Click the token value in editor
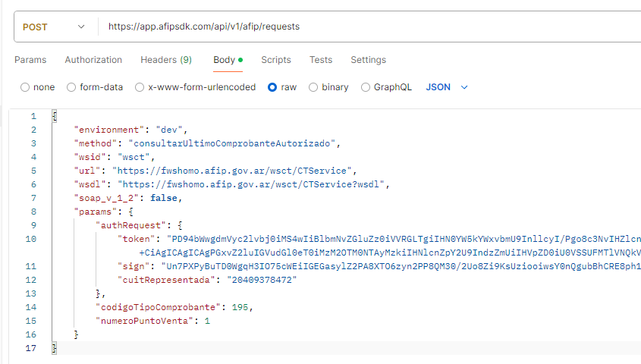 tap(394, 239)
